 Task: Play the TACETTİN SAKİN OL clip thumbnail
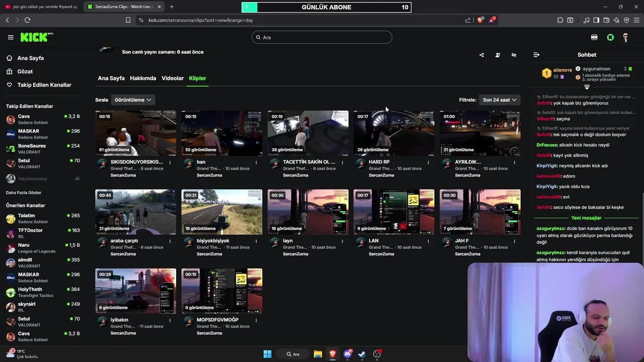[308, 133]
